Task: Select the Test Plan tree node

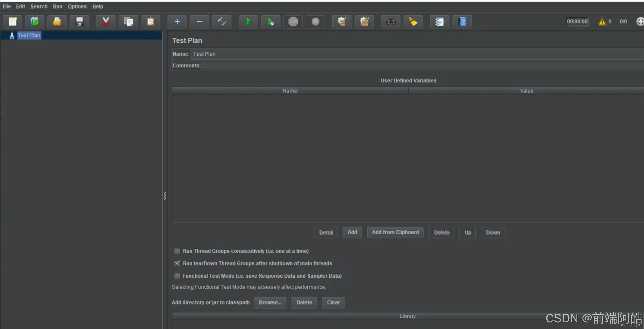Action: [29, 35]
